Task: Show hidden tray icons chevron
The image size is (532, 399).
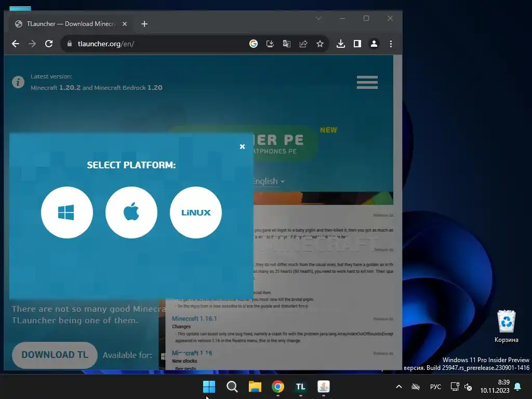Action: [x=399, y=387]
